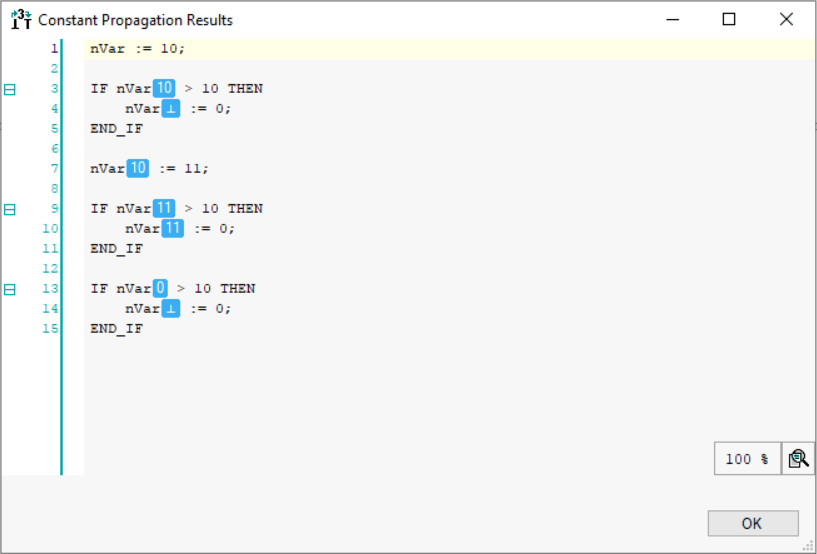Click the END_IF text on line 15

click(116, 329)
